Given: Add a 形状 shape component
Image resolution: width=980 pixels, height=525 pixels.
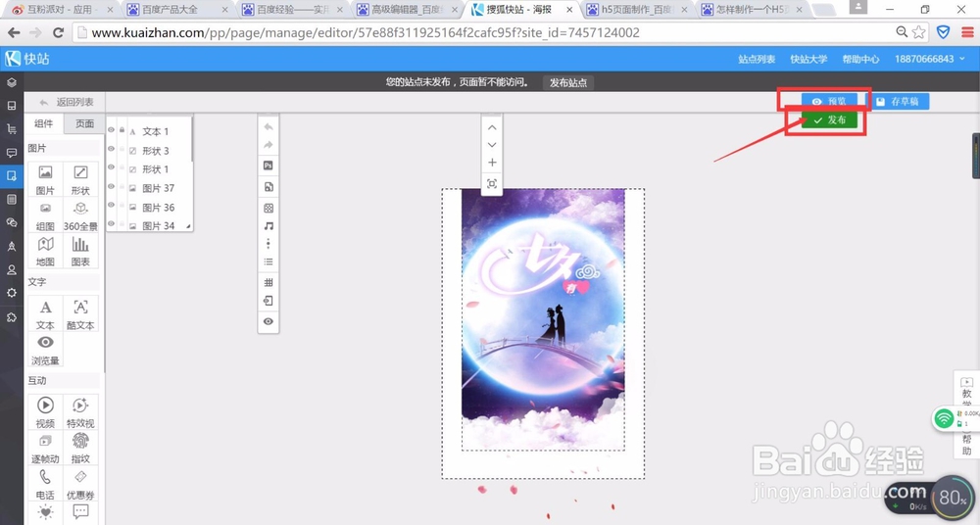Looking at the screenshot, I should tap(80, 179).
